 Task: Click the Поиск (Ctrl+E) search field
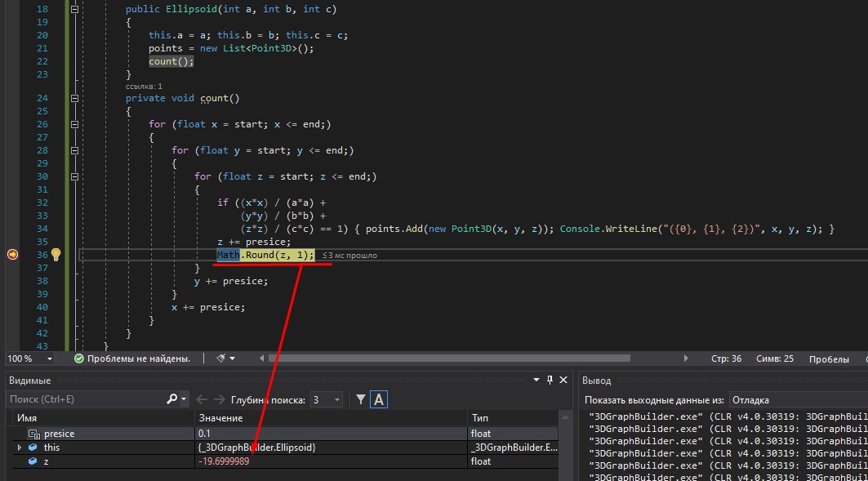[x=87, y=399]
